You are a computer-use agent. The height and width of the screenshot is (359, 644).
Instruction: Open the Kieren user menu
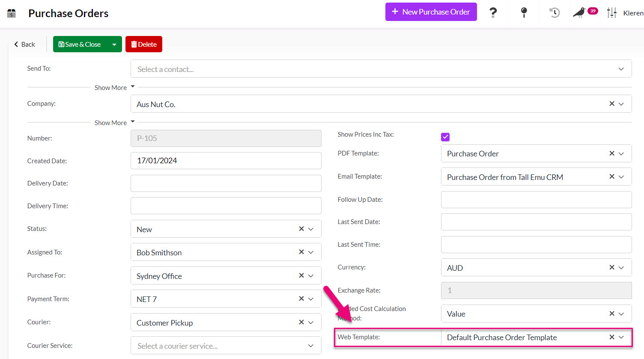click(x=633, y=13)
